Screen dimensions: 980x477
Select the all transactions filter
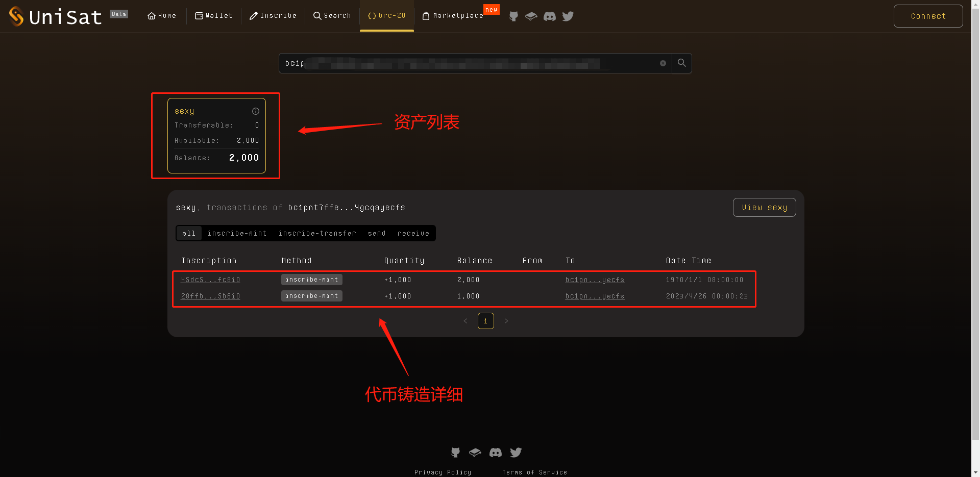189,233
